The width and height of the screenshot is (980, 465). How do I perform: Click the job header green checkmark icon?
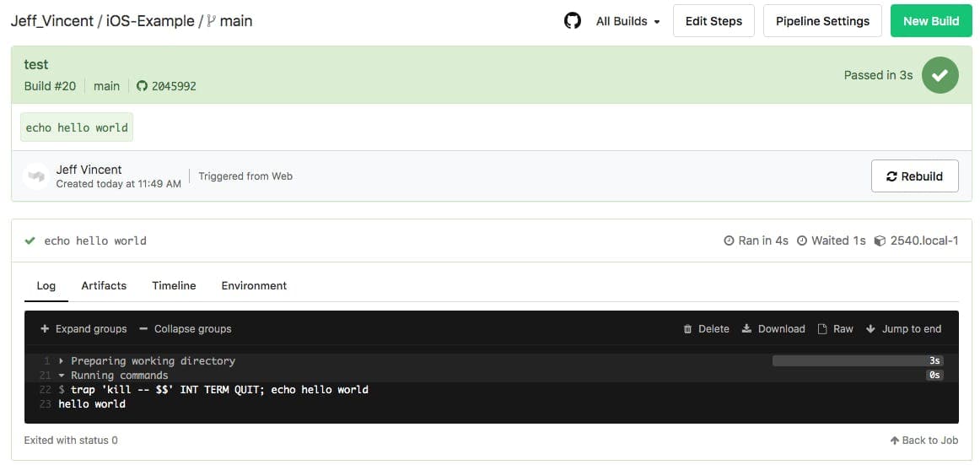pyautogui.click(x=30, y=241)
